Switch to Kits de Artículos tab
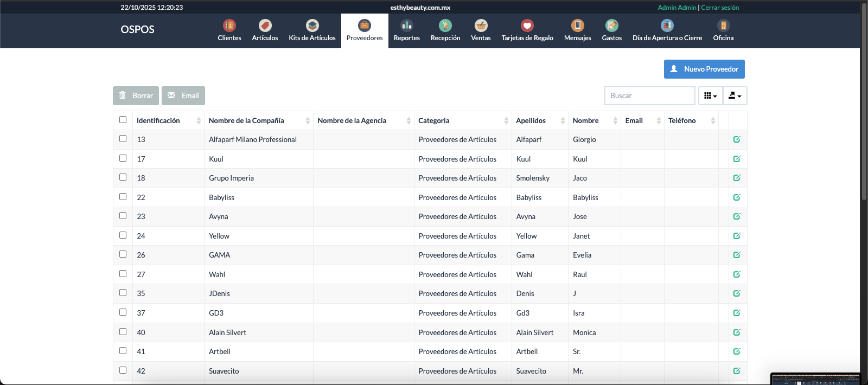The width and height of the screenshot is (868, 385). tap(312, 31)
